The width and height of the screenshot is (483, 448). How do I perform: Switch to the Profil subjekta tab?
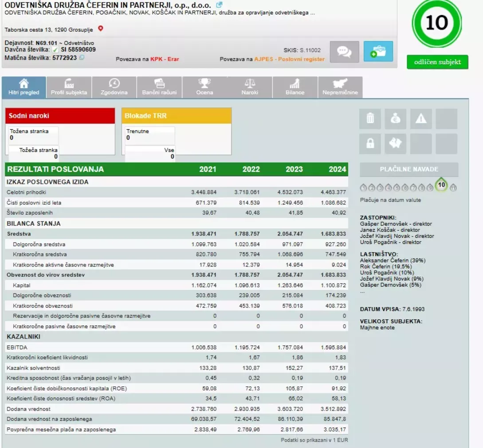69,87
